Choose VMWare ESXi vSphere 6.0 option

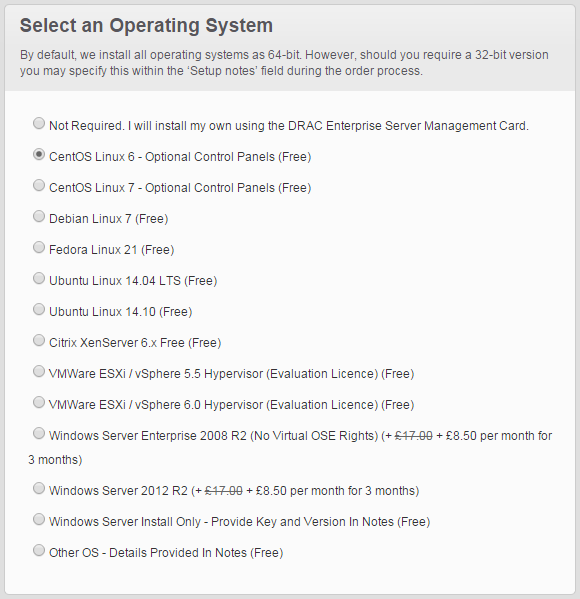[x=39, y=402]
